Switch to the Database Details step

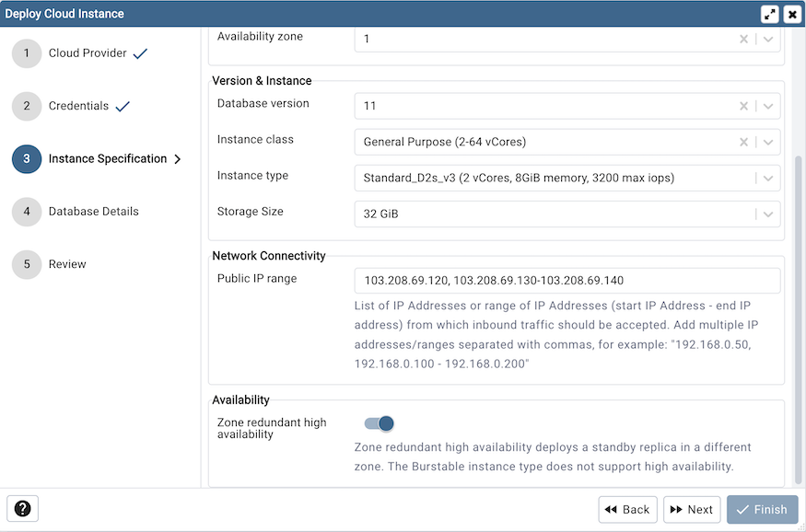coord(94,212)
